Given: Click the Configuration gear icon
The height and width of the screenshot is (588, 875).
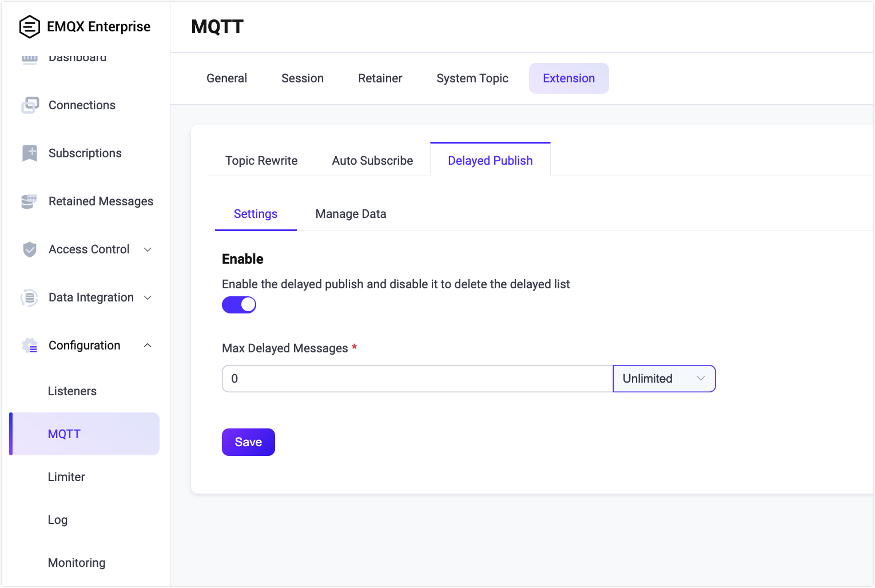Looking at the screenshot, I should click(30, 345).
